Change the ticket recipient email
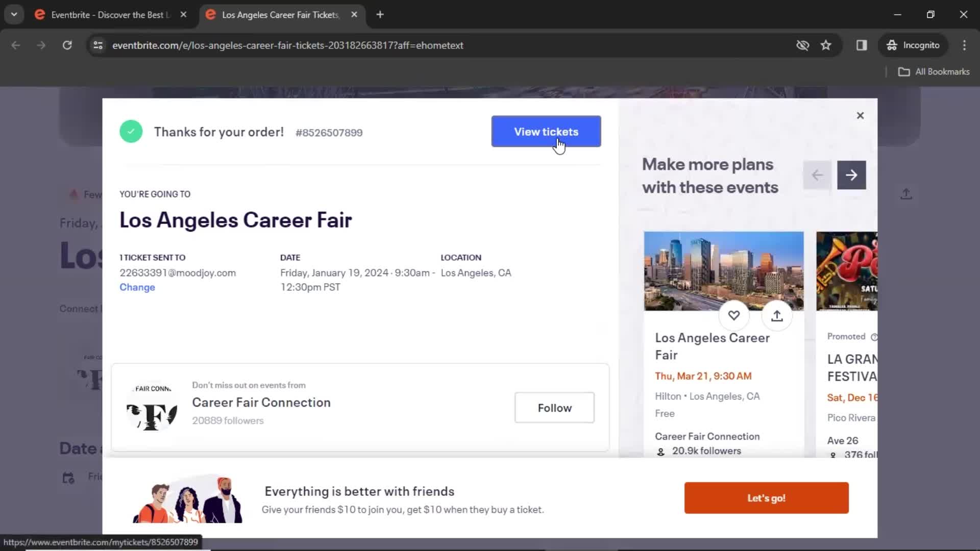Image resolution: width=980 pixels, height=551 pixels. pos(137,287)
